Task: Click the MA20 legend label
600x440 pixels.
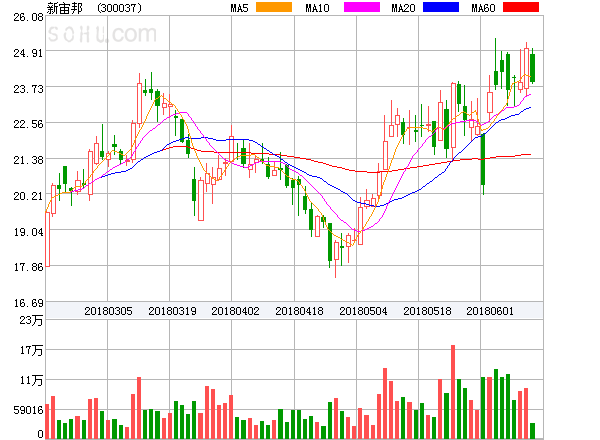Action: (x=403, y=8)
